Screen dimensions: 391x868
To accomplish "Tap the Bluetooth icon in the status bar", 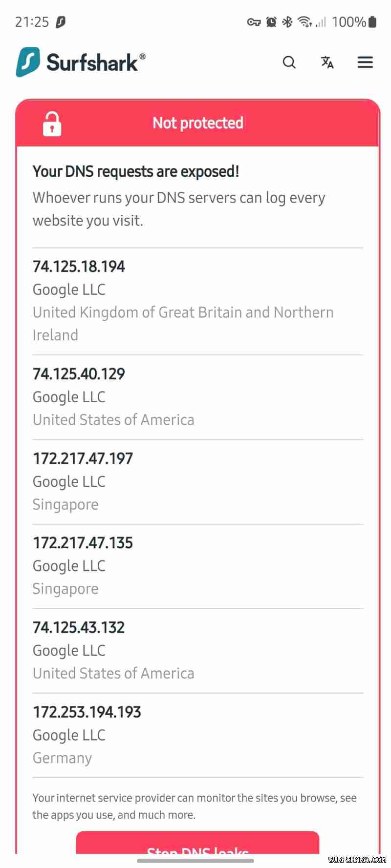I will [x=287, y=22].
